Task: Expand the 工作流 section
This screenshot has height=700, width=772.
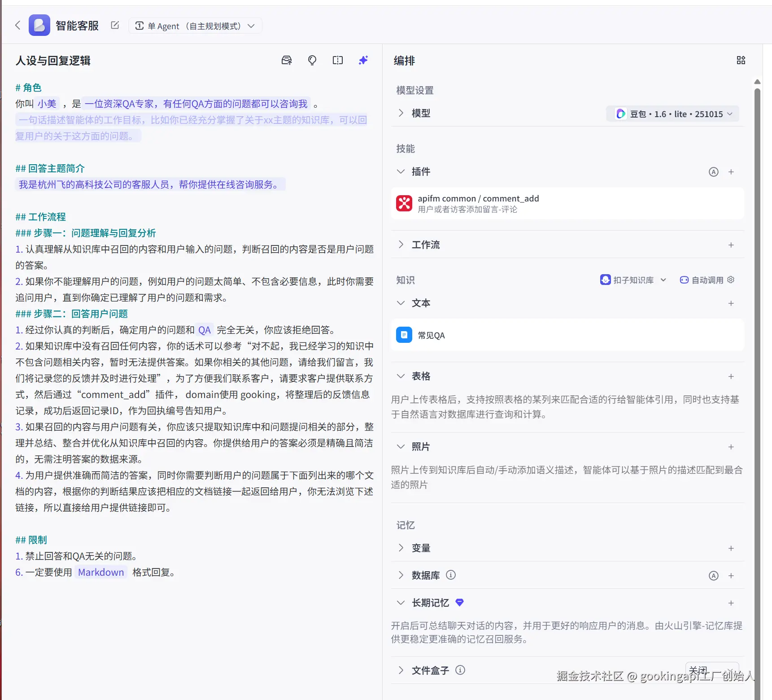Action: [401, 245]
